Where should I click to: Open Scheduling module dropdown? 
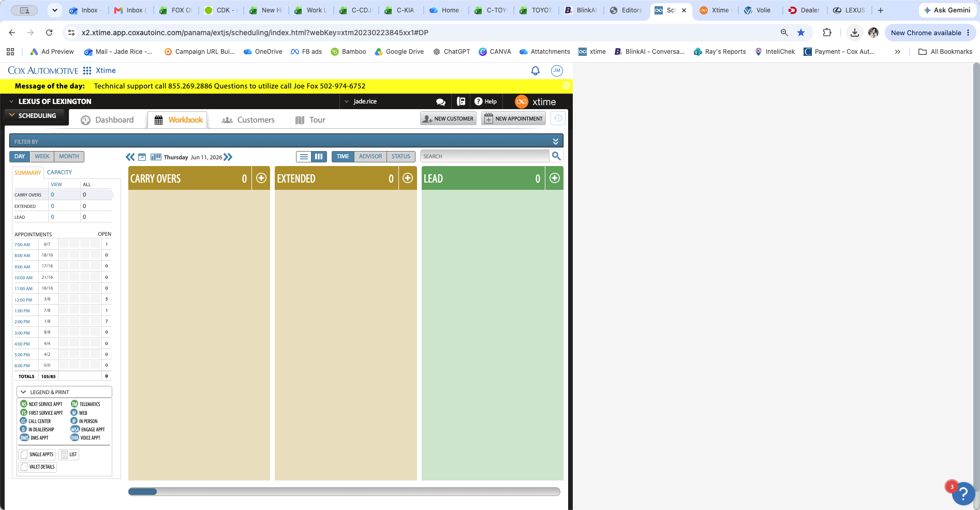pyautogui.click(x=33, y=116)
